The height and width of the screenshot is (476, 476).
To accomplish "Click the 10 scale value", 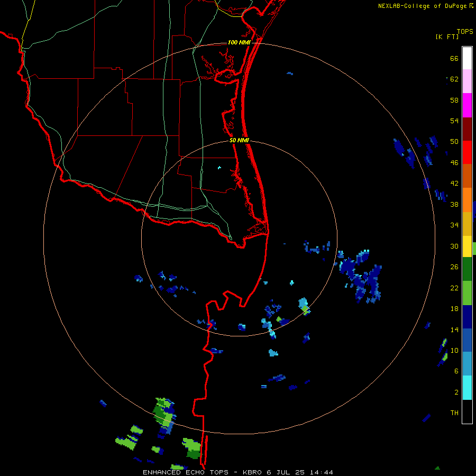I will (x=454, y=350).
